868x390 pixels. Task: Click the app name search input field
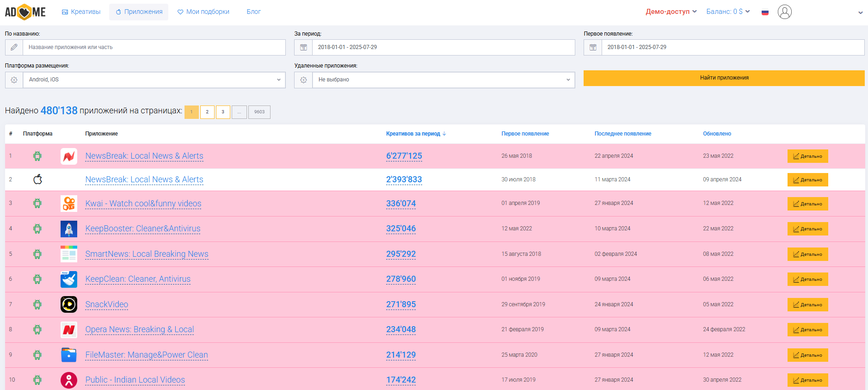coord(154,47)
